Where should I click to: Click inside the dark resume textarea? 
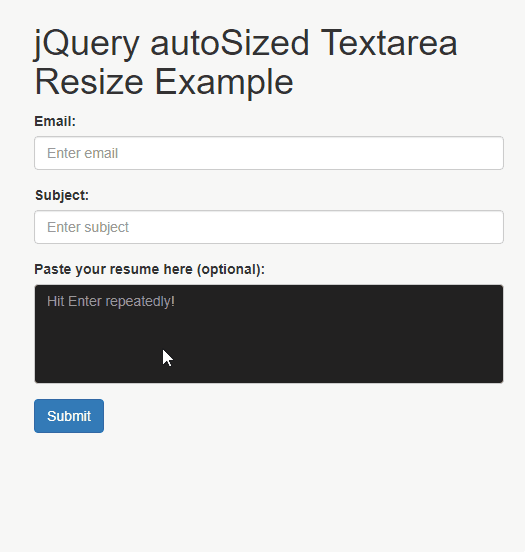point(269,334)
